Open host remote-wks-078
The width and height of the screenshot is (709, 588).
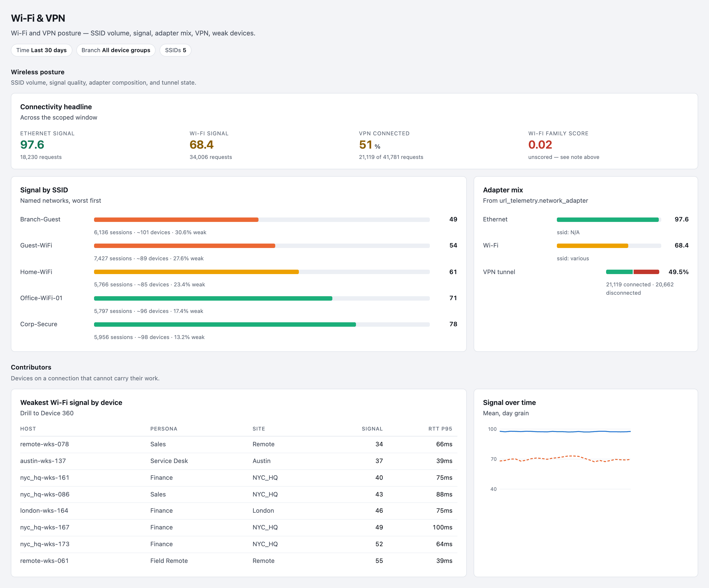click(x=45, y=444)
